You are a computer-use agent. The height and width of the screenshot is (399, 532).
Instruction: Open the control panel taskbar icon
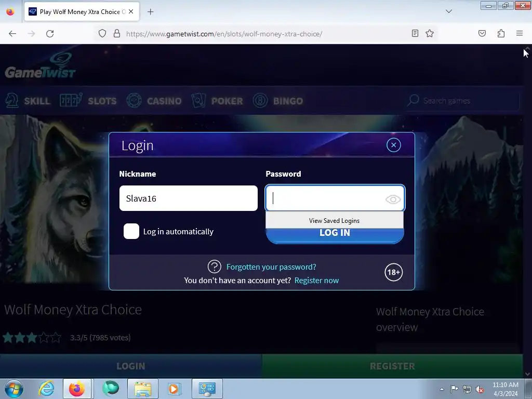207,389
